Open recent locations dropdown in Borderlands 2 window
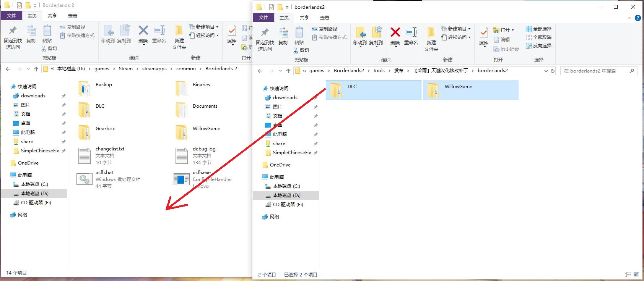Screen dimensions: 644x281 click(28, 69)
